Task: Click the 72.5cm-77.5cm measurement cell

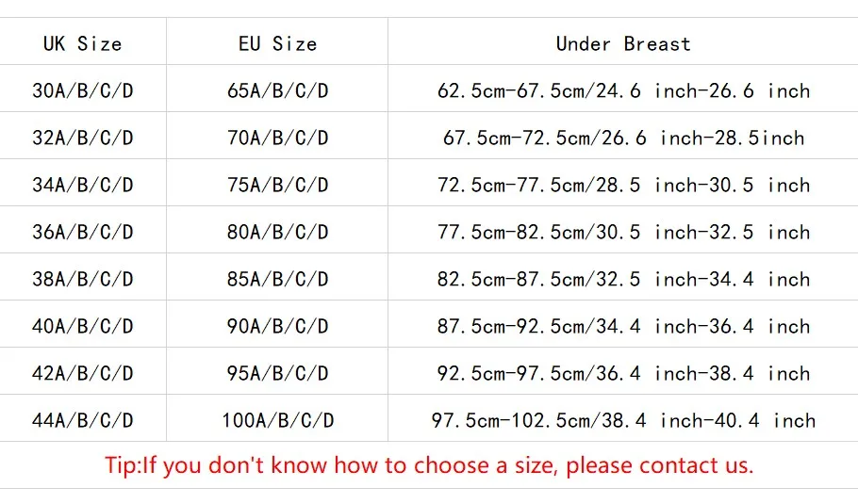Action: pyautogui.click(x=623, y=186)
